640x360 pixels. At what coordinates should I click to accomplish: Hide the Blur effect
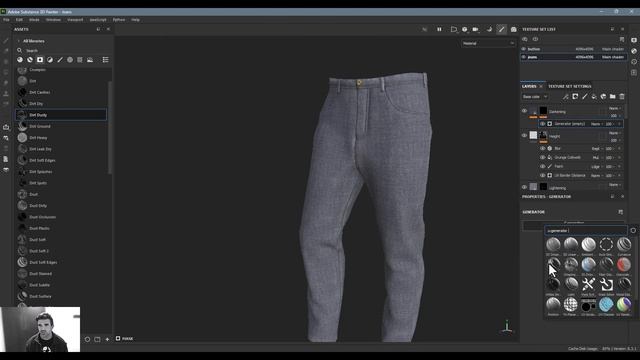pyautogui.click(x=542, y=149)
